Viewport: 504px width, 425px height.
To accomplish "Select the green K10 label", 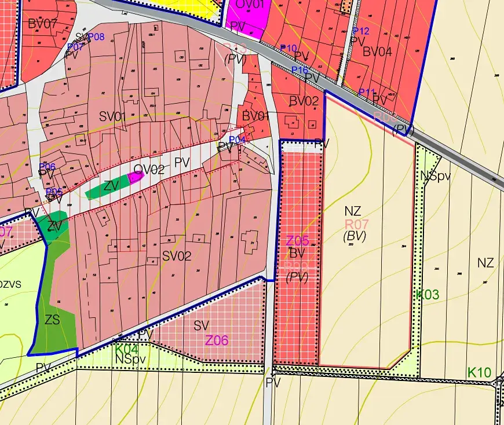I will coord(479,372).
